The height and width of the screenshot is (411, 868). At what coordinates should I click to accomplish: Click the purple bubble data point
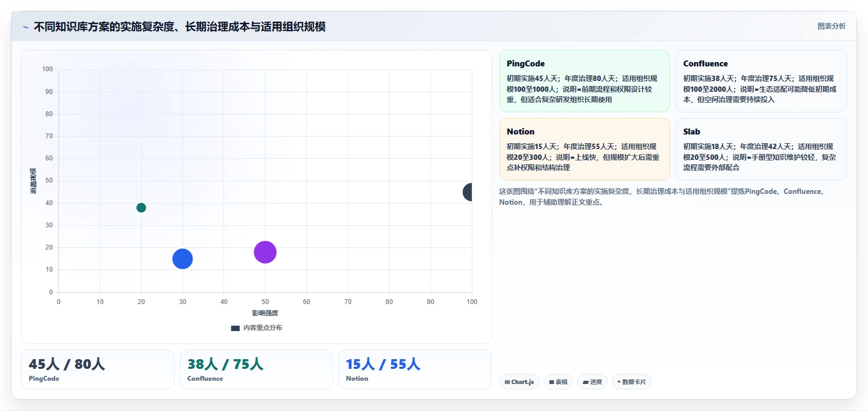[265, 252]
